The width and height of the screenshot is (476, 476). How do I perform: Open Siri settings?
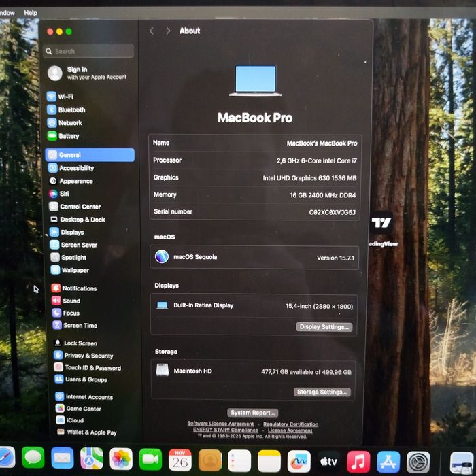pos(59,194)
